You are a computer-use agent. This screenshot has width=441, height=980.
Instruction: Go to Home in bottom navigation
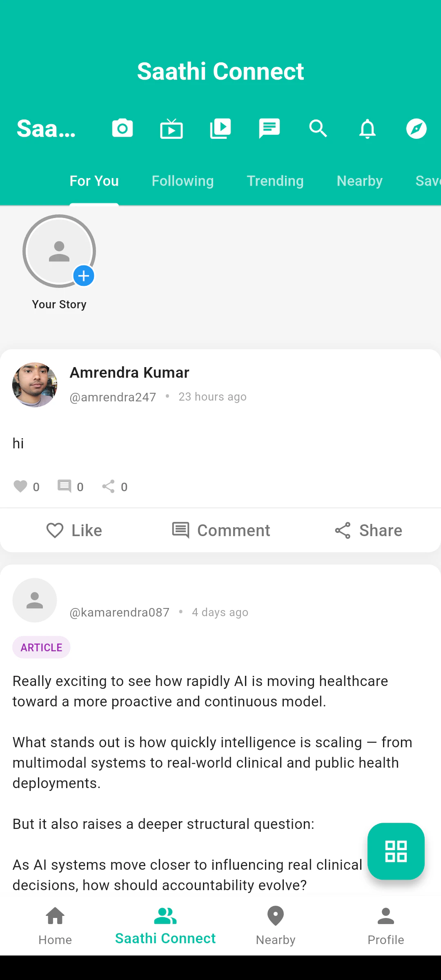click(x=55, y=926)
